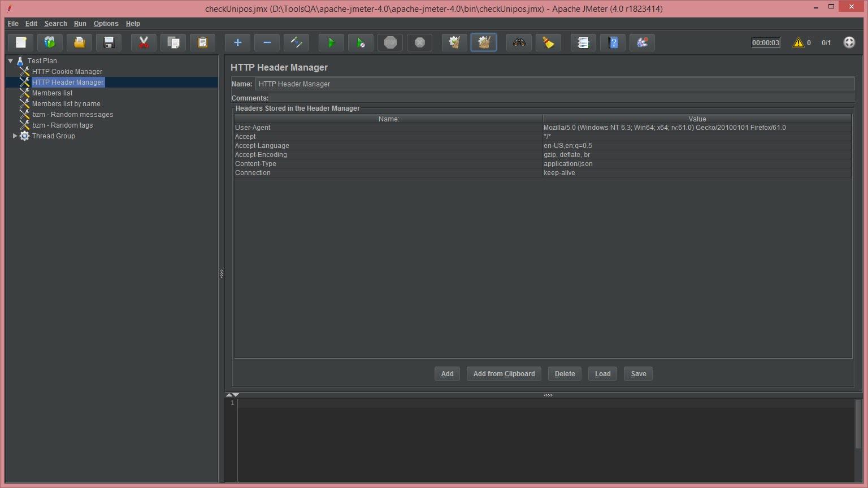Select the Content-Type header row
This screenshot has height=488, width=868.
[543, 164]
